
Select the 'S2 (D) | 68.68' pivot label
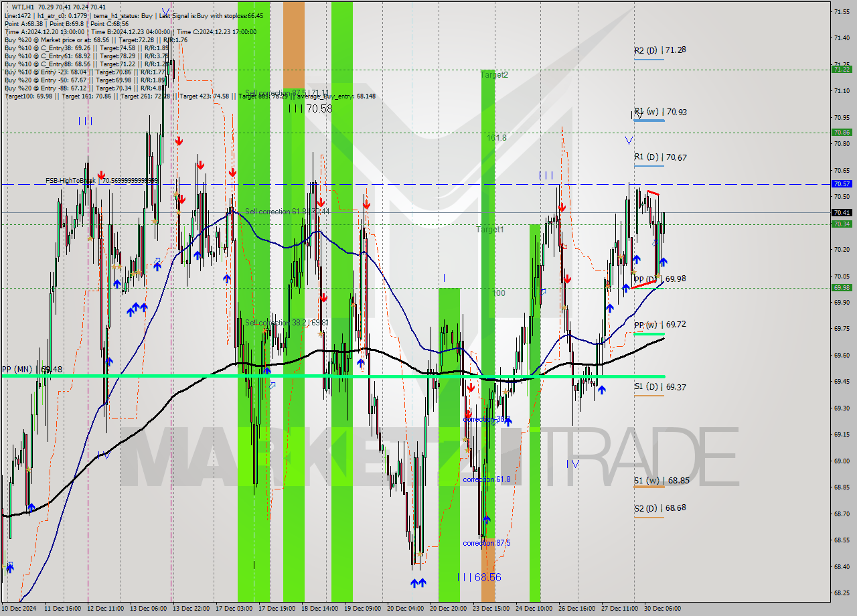click(660, 508)
